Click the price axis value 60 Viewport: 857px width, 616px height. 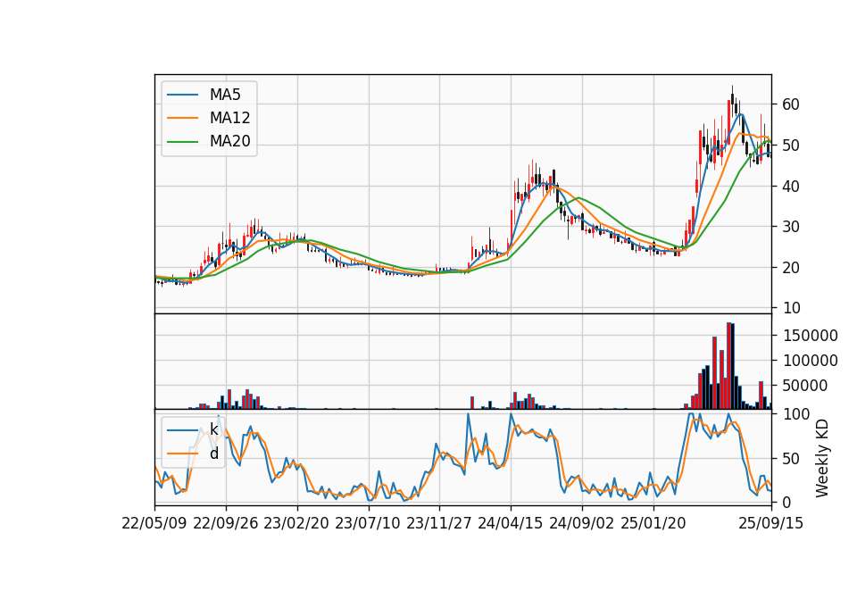tap(790, 104)
